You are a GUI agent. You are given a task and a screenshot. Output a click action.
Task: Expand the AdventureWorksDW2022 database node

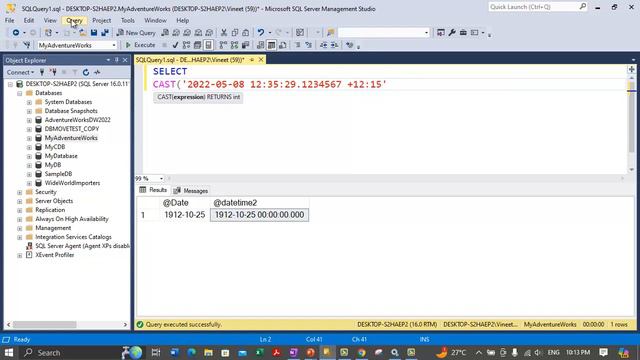click(x=29, y=120)
